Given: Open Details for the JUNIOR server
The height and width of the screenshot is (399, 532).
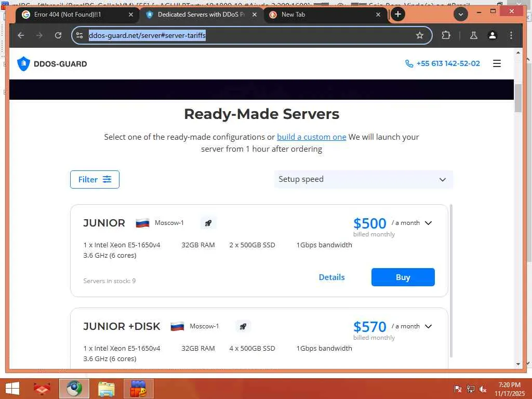Looking at the screenshot, I should click(331, 277).
